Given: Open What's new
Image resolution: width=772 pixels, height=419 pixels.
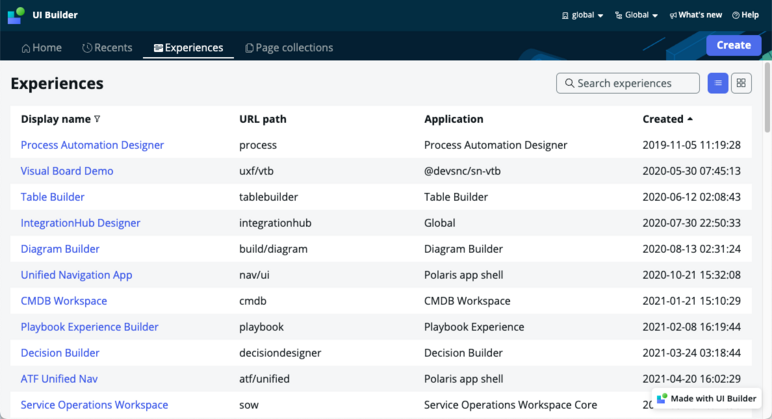Looking at the screenshot, I should coord(696,15).
